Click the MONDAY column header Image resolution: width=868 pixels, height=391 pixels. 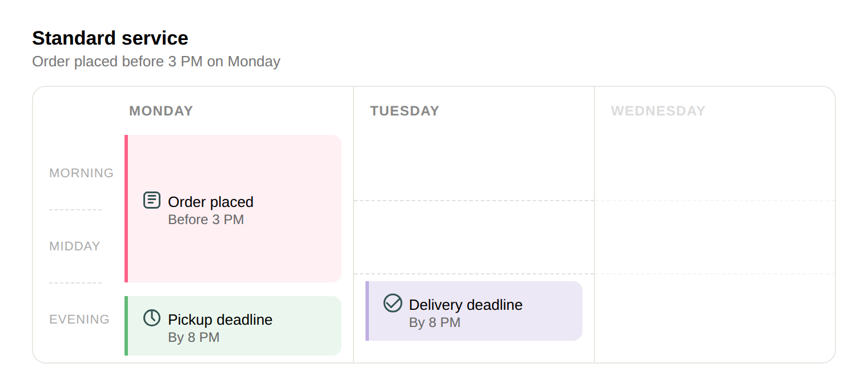click(x=161, y=111)
